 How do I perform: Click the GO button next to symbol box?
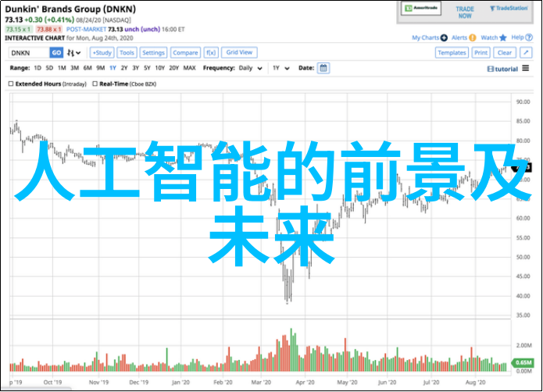(56, 52)
